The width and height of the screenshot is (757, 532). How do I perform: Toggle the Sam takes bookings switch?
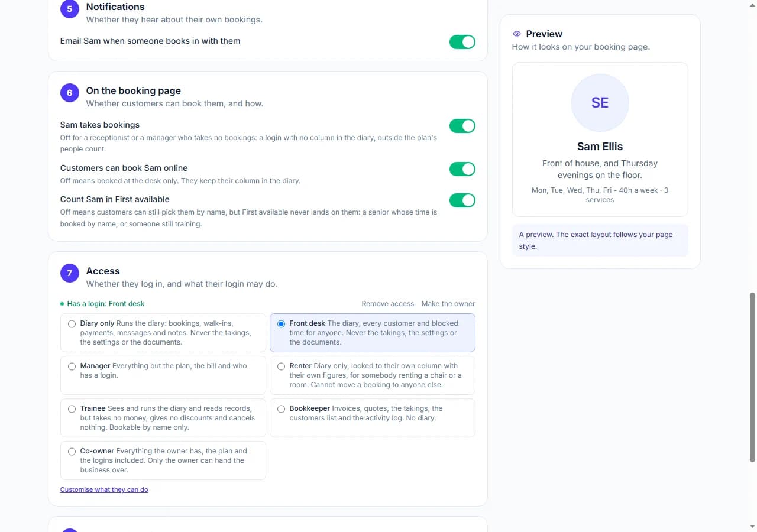[x=462, y=126]
